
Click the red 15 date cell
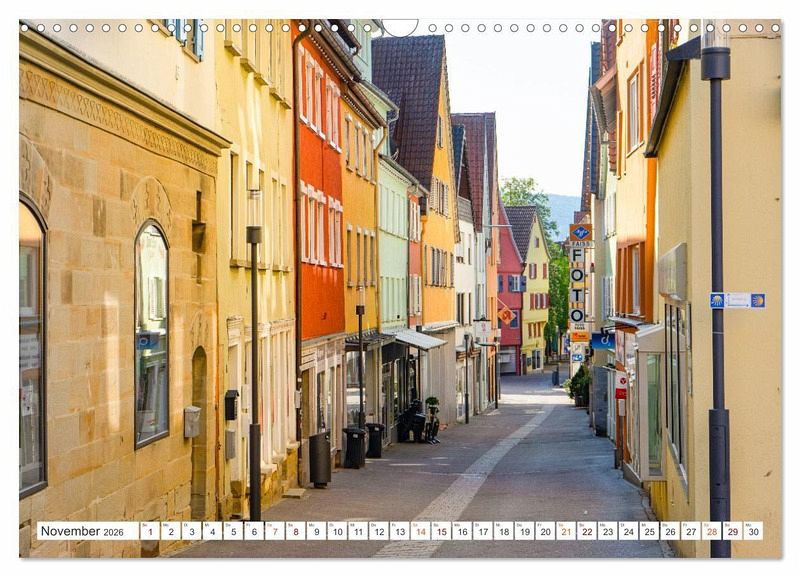click(442, 531)
